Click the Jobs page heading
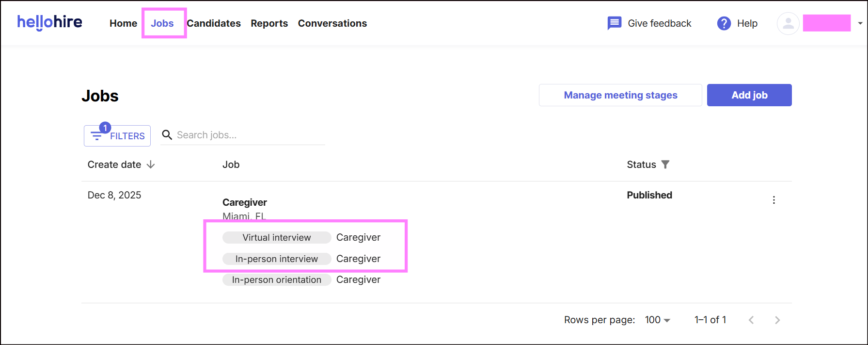The width and height of the screenshot is (868, 345). click(100, 96)
